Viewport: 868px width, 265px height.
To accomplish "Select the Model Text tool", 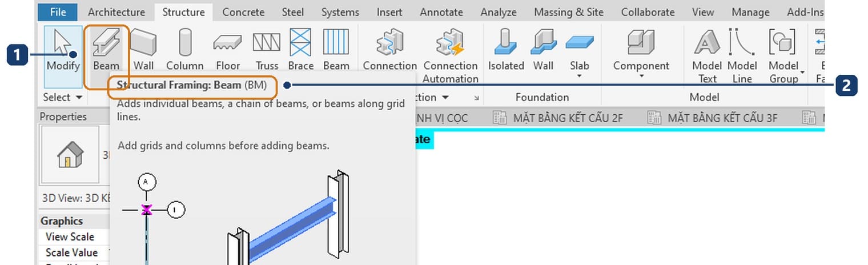I will pyautogui.click(x=707, y=56).
